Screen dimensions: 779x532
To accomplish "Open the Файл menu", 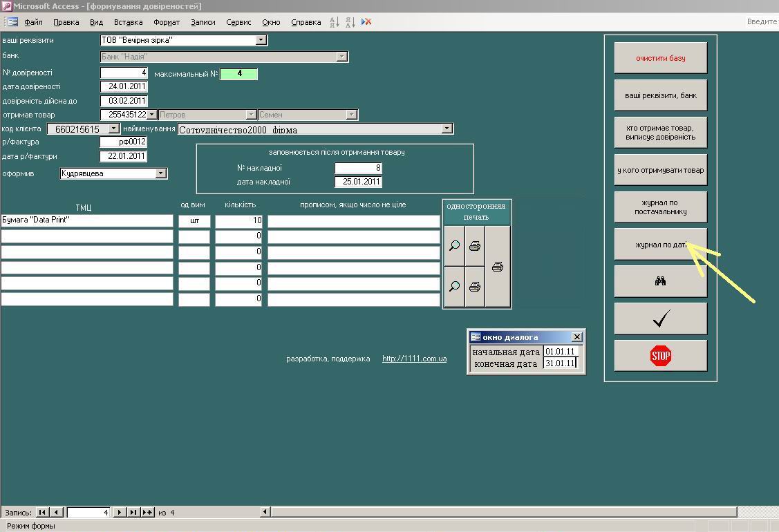I will click(x=33, y=22).
